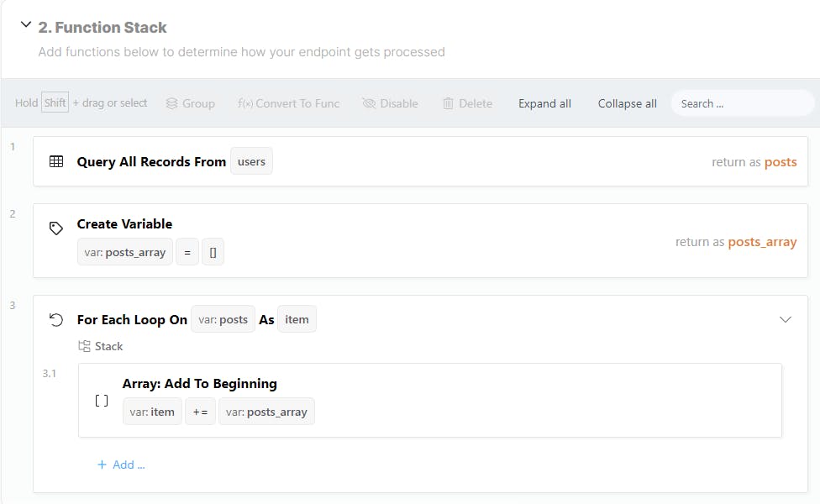
Task: Click the tag icon next to Create Variable
Action: click(x=56, y=228)
